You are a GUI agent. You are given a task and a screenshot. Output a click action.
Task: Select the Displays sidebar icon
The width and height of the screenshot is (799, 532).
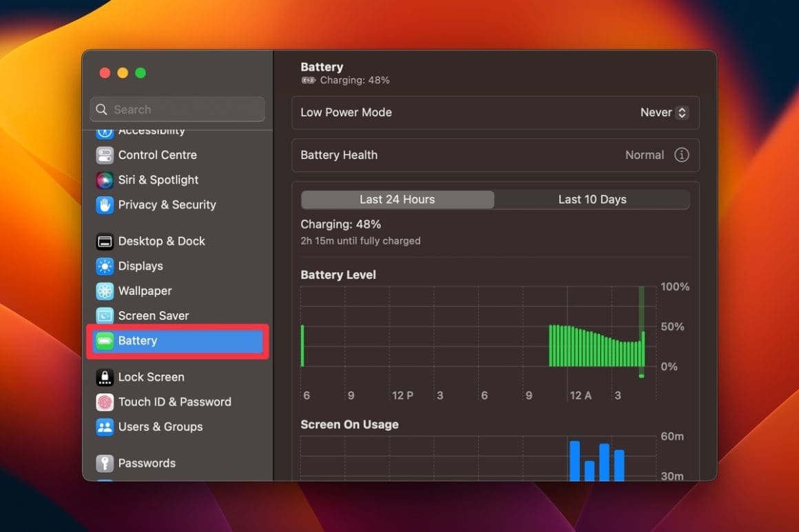pos(105,266)
